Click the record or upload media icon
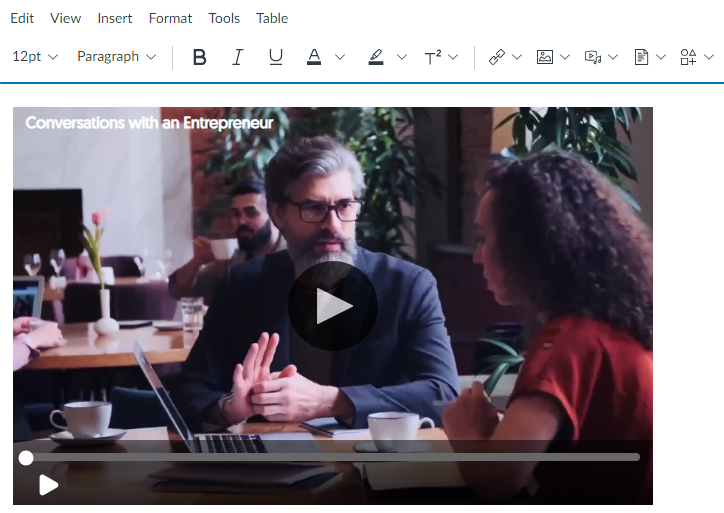724x513 pixels. [593, 57]
